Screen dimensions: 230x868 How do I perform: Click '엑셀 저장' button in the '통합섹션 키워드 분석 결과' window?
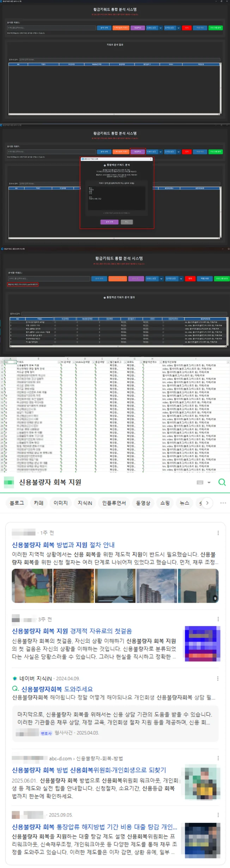pyautogui.click(x=205, y=279)
